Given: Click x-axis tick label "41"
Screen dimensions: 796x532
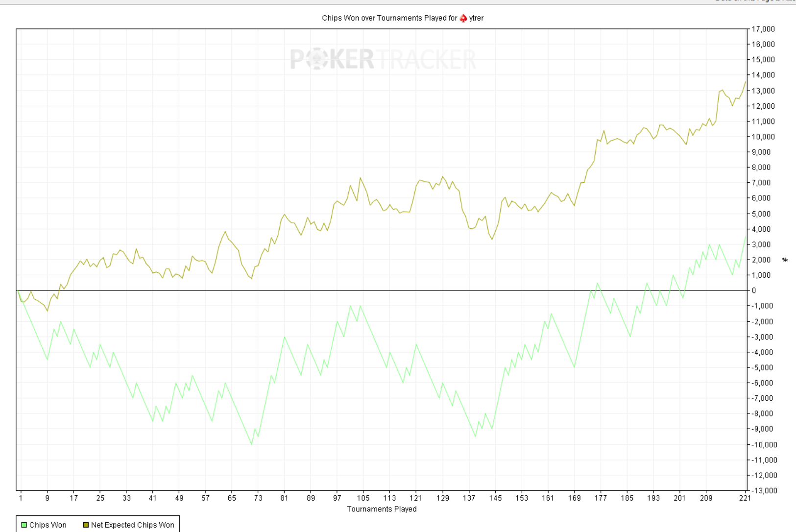Looking at the screenshot, I should coord(153,498).
